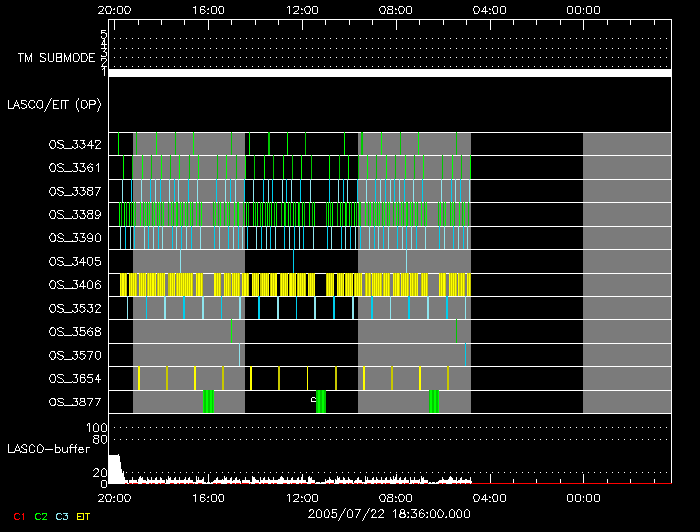
Task: Click the 16:00 tick on bottom axis
Action: (207, 496)
